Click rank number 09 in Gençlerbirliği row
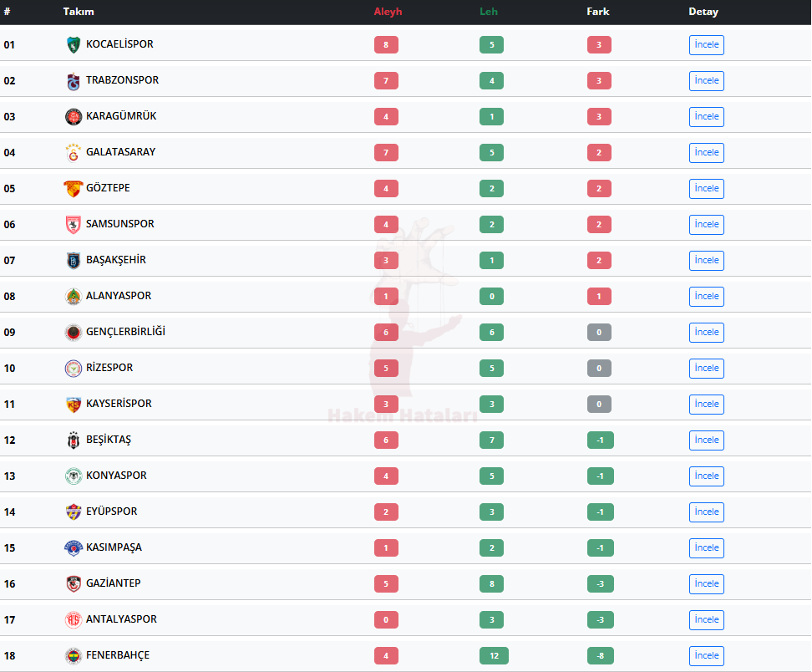 (9, 332)
